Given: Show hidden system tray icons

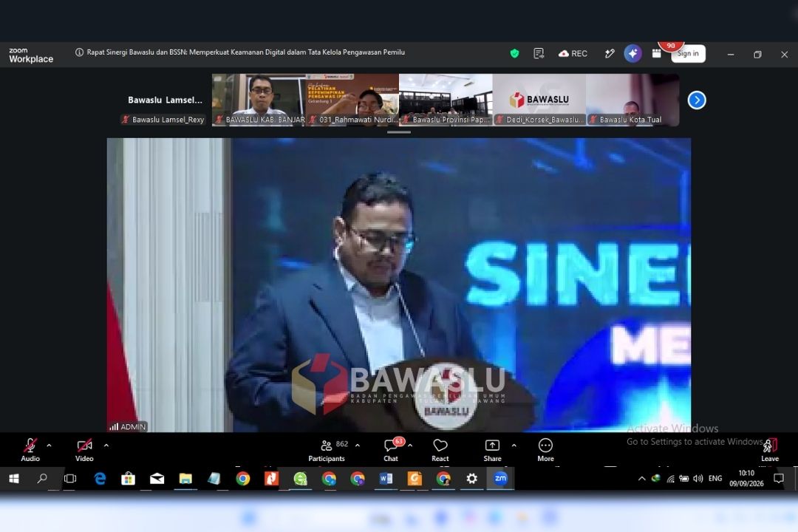Looking at the screenshot, I should (x=642, y=479).
